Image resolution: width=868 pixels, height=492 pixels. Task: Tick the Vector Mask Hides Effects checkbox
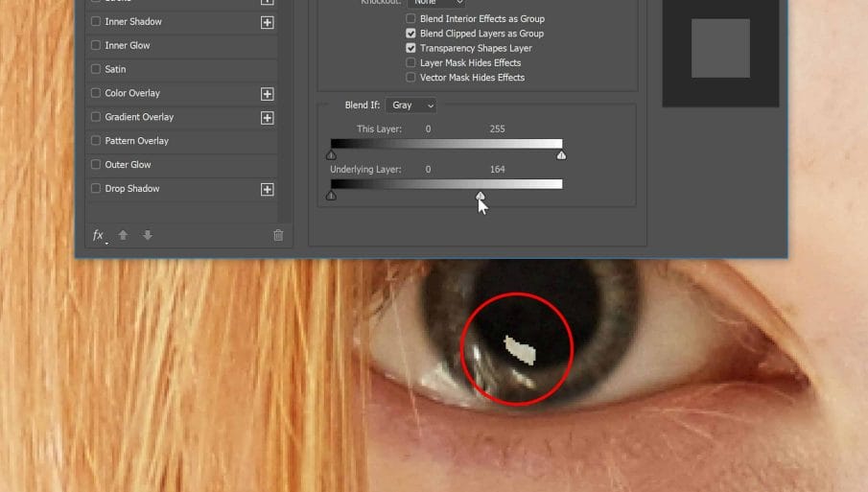411,78
